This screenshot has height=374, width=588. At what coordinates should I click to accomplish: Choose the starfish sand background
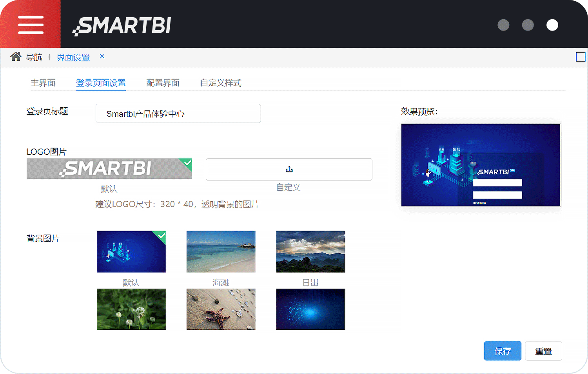(x=221, y=309)
